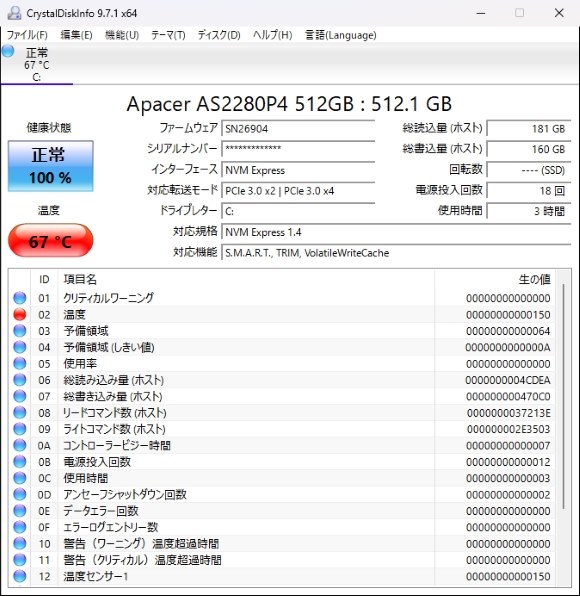Select raw value 000000004CDEA in row 06

[x=508, y=380]
